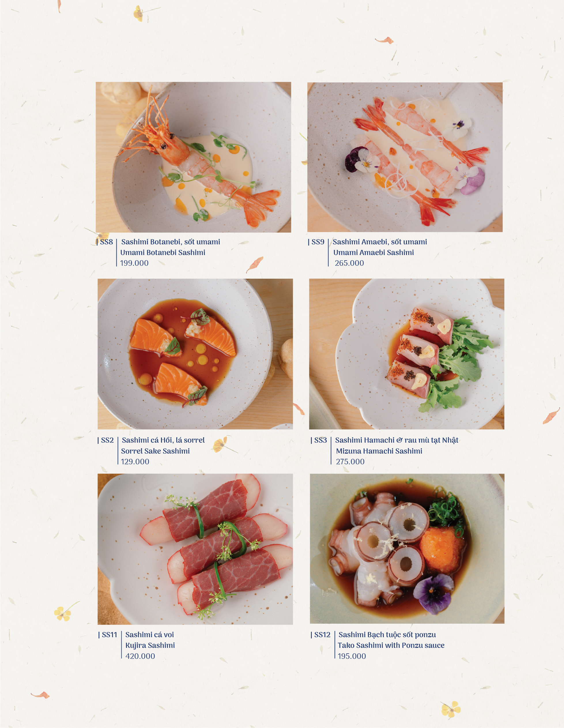Screen dimensions: 564x728
Task: Click the title Umami Botanebi Sashimi
Action: [163, 252]
